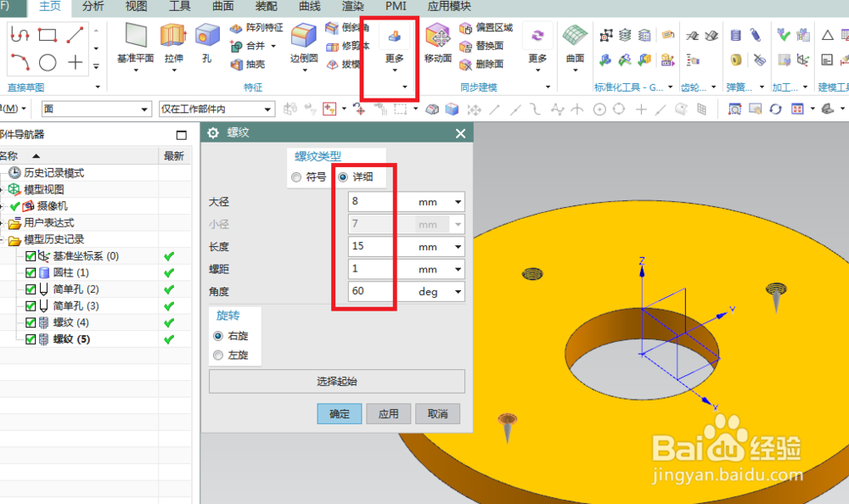Screen dimensions: 849x504
Task: Expand the 同步建模 group options arrow
Action: pyautogui.click(x=548, y=87)
